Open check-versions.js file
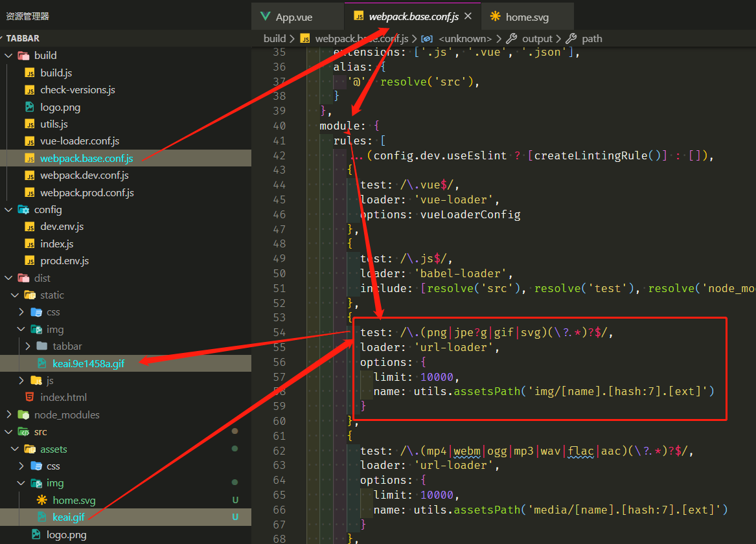756x544 pixels. click(x=78, y=89)
